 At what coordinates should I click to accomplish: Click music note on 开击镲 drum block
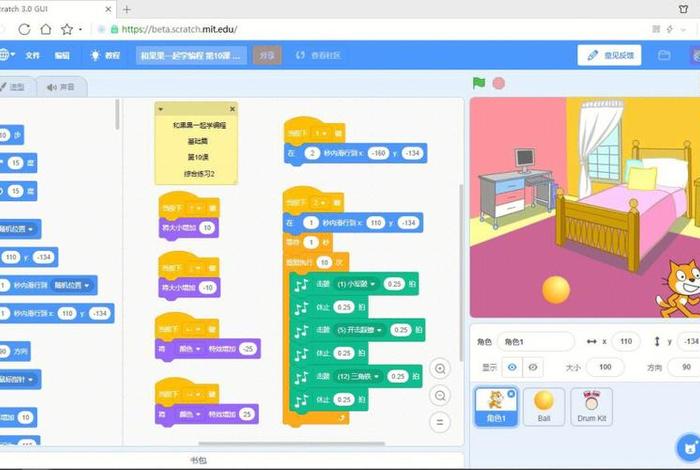point(301,330)
